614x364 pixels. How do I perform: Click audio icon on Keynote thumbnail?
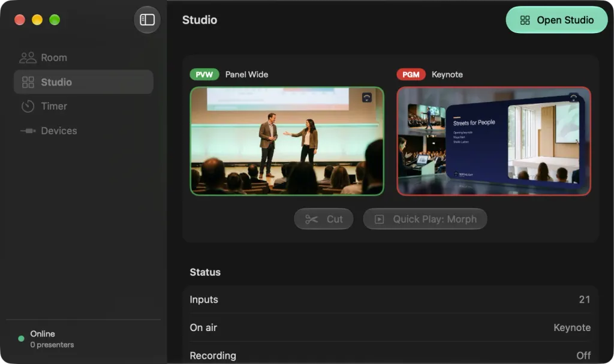(x=573, y=97)
